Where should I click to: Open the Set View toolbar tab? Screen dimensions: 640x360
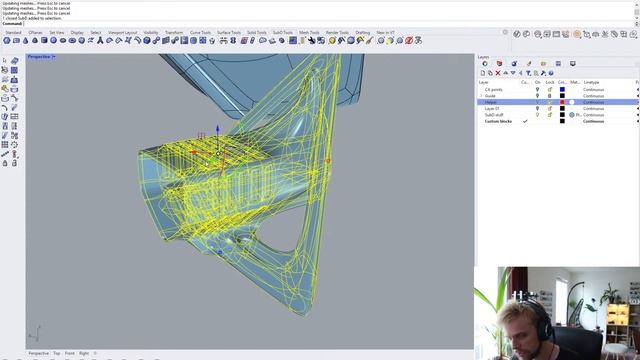click(x=57, y=32)
